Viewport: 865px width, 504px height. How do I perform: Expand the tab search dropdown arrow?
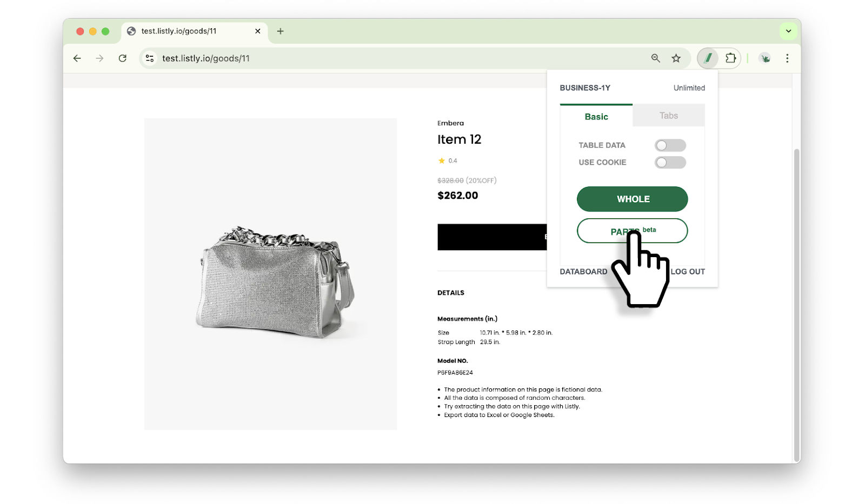coord(788,31)
